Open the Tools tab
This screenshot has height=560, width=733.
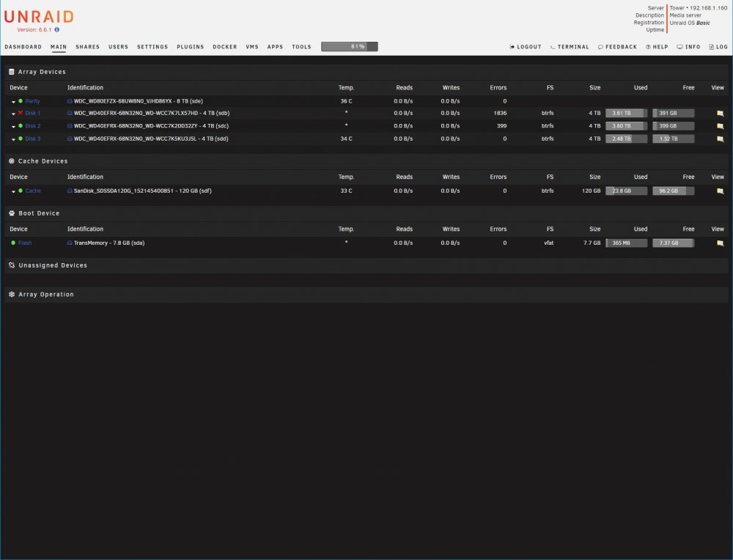coord(301,47)
